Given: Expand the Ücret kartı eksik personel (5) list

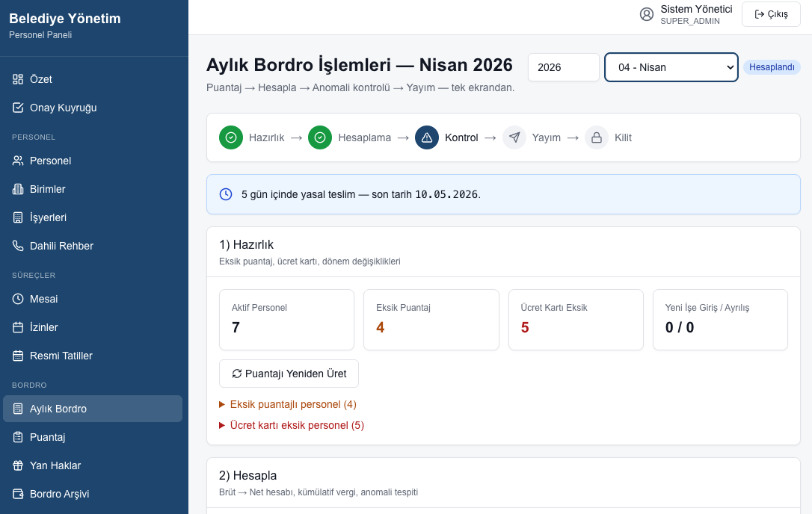Looking at the screenshot, I should [x=292, y=425].
